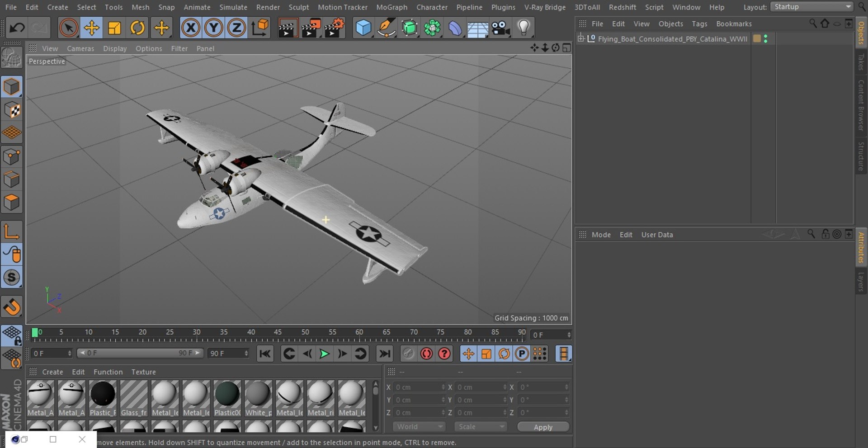Open the material manager Texture menu
The width and height of the screenshot is (868, 448).
[x=143, y=372]
